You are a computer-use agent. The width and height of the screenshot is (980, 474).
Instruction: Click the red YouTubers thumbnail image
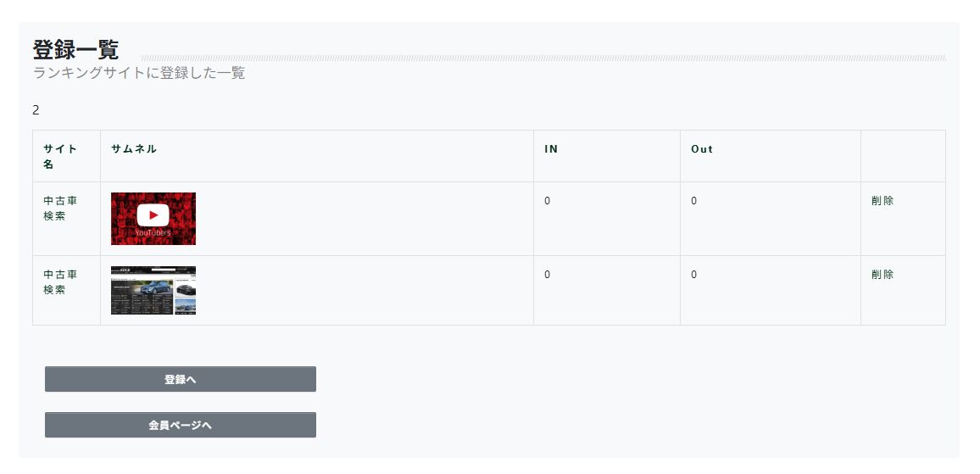[153, 219]
